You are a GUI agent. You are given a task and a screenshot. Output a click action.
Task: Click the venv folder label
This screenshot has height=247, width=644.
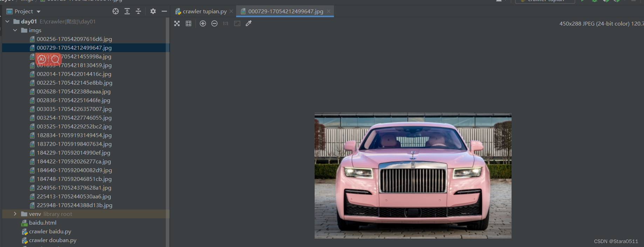pyautogui.click(x=35, y=214)
